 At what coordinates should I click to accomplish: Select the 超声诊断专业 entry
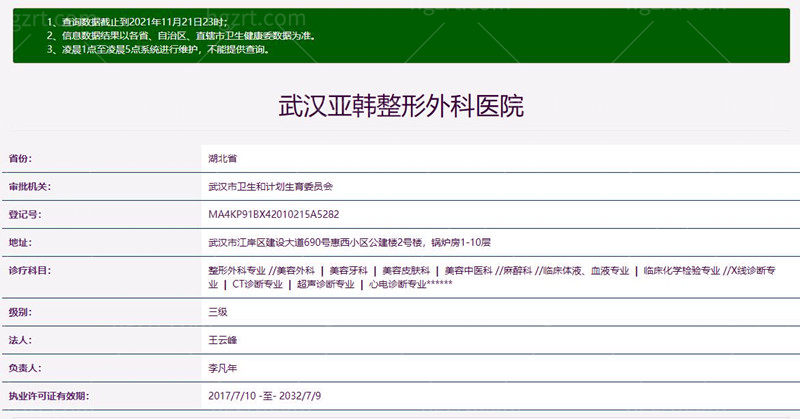point(326,284)
